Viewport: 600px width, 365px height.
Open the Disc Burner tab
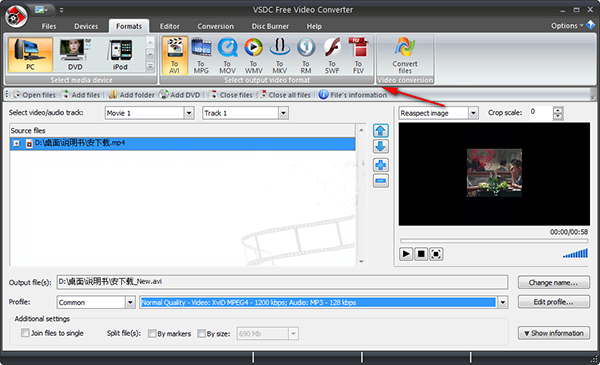tap(270, 26)
